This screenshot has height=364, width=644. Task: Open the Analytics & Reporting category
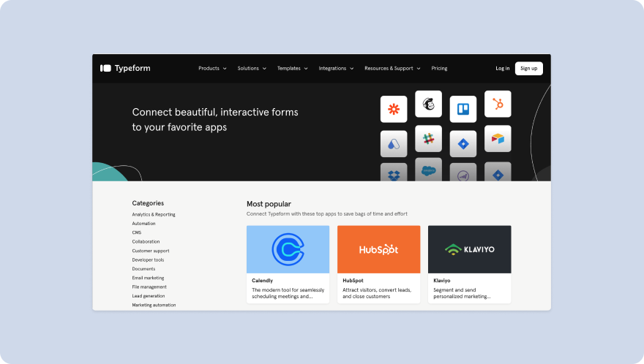(x=154, y=214)
